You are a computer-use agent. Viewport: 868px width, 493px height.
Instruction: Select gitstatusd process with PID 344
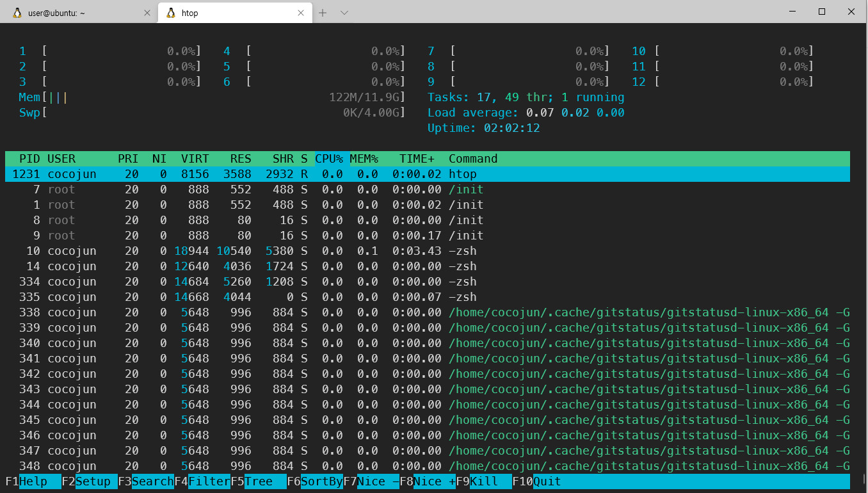428,405
